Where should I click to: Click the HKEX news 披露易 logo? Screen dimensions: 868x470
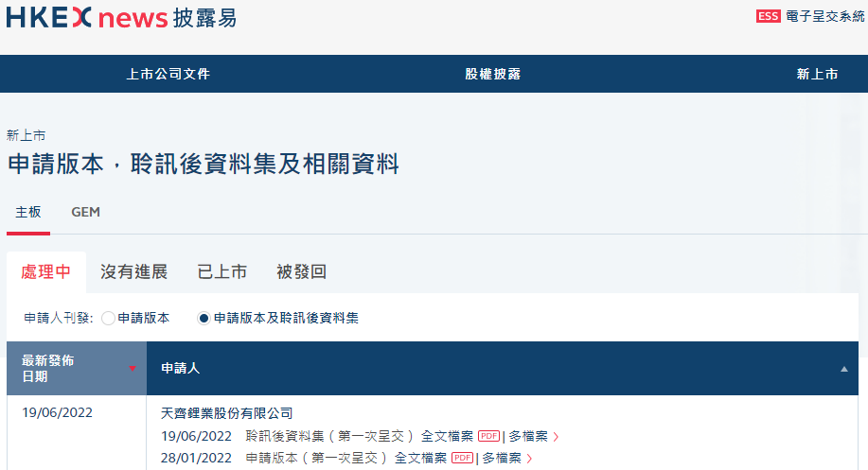point(121,18)
